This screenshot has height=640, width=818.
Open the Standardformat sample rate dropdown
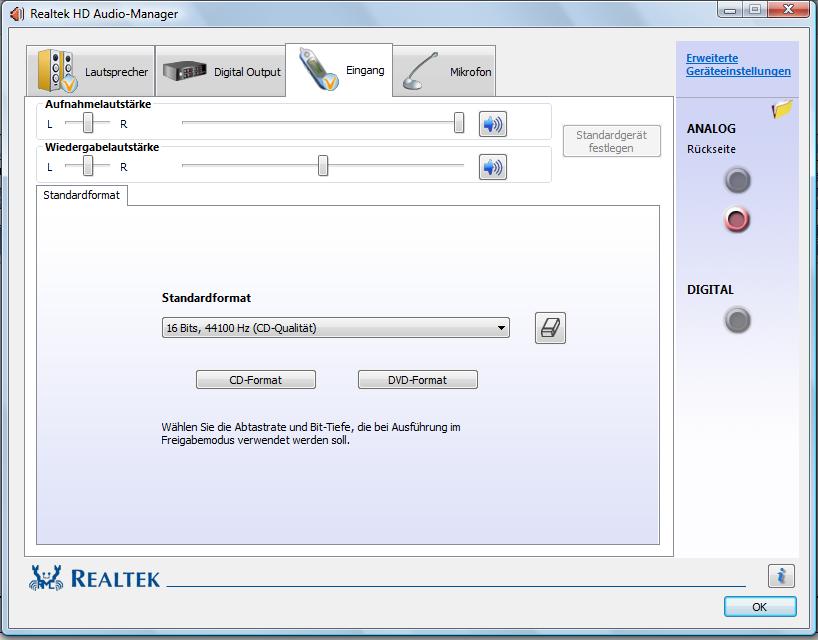pyautogui.click(x=335, y=328)
